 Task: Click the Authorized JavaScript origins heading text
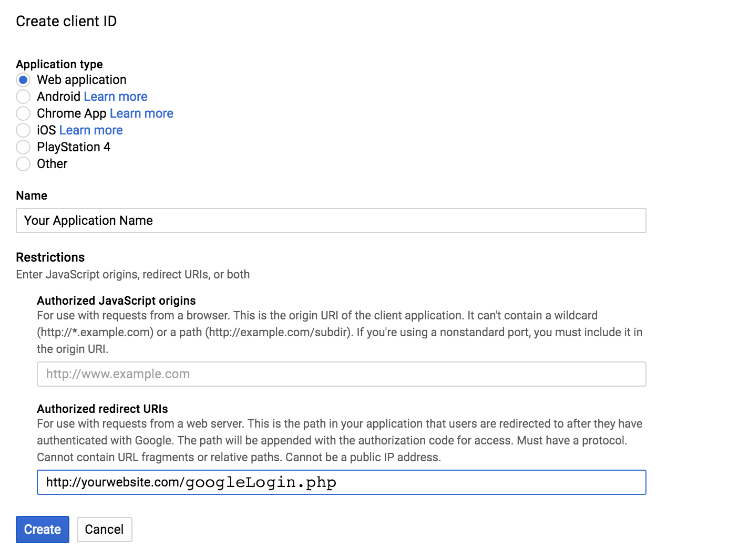(x=116, y=300)
